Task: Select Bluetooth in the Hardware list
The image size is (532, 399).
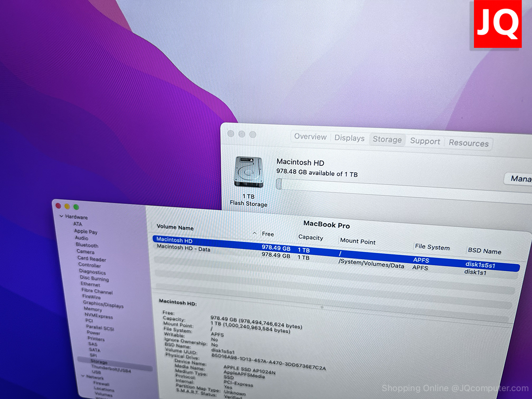Action: coord(87,245)
